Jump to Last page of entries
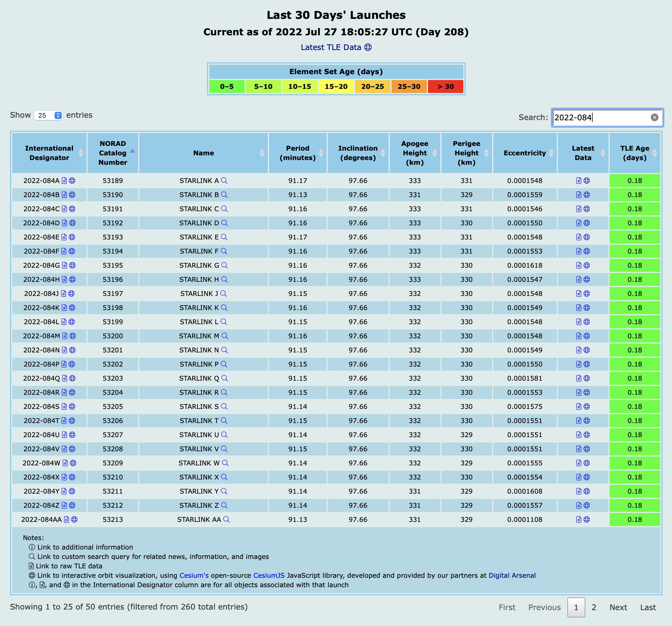Viewport: 672px width, 626px height. (648, 607)
